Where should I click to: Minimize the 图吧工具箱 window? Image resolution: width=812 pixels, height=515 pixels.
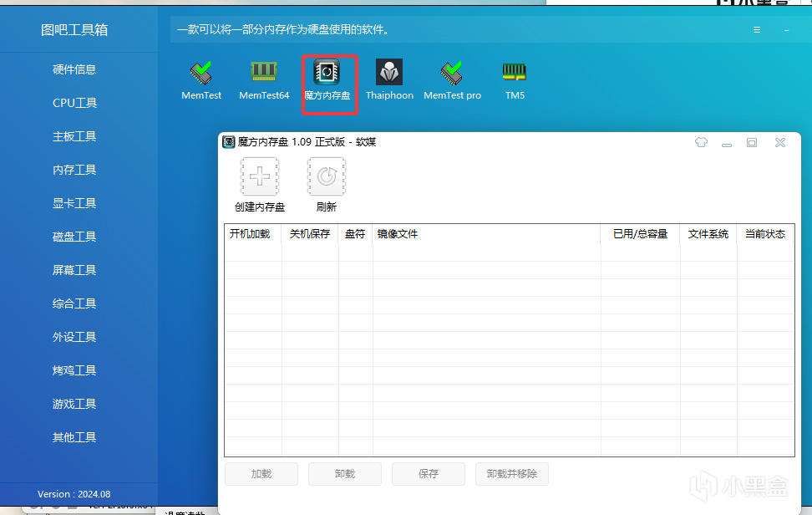coord(787,31)
